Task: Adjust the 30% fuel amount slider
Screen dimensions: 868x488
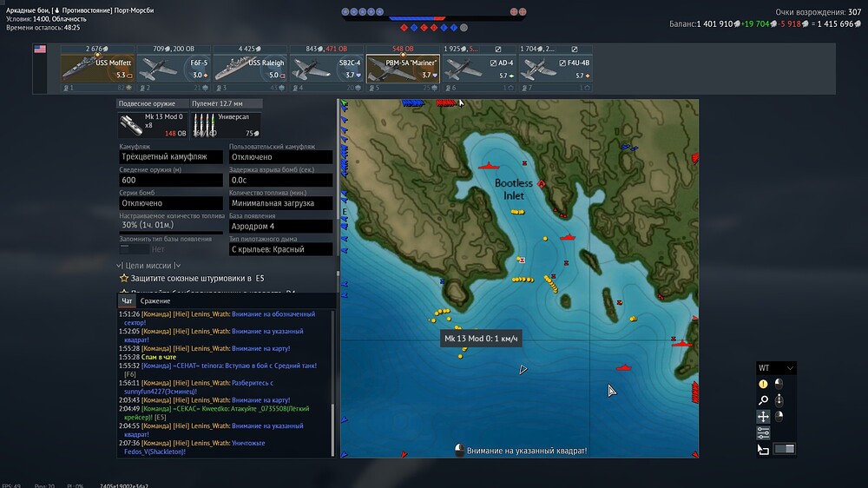Action: (x=170, y=233)
